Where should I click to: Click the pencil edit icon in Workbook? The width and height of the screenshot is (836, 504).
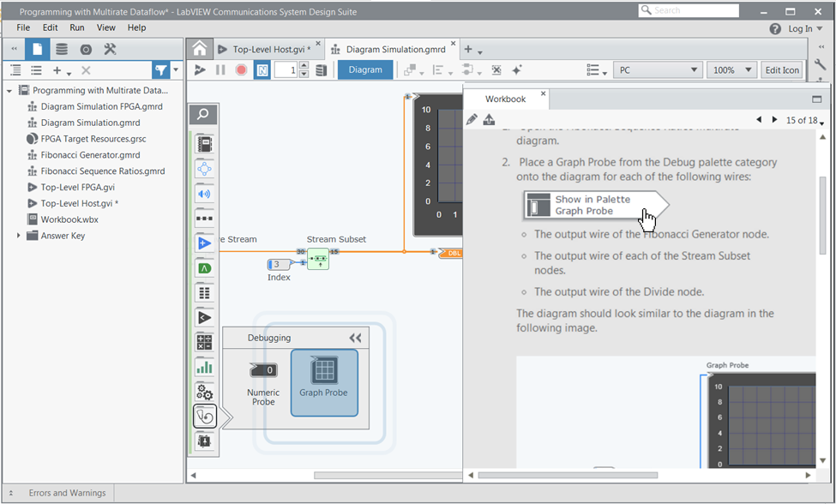click(x=472, y=120)
